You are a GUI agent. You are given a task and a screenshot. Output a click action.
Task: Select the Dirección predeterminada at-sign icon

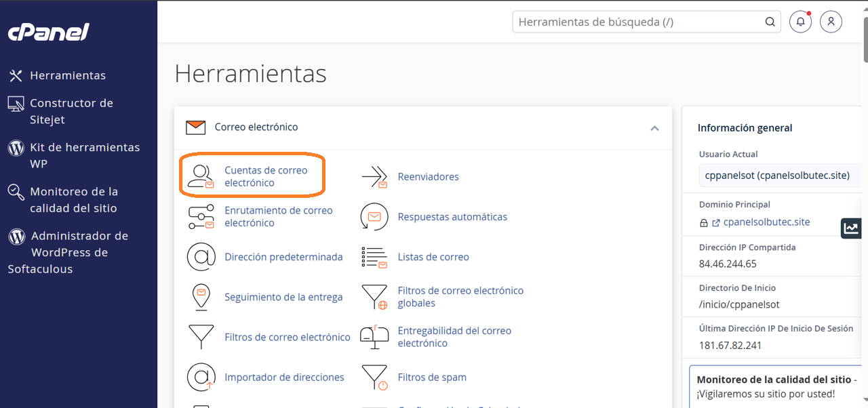click(x=201, y=257)
